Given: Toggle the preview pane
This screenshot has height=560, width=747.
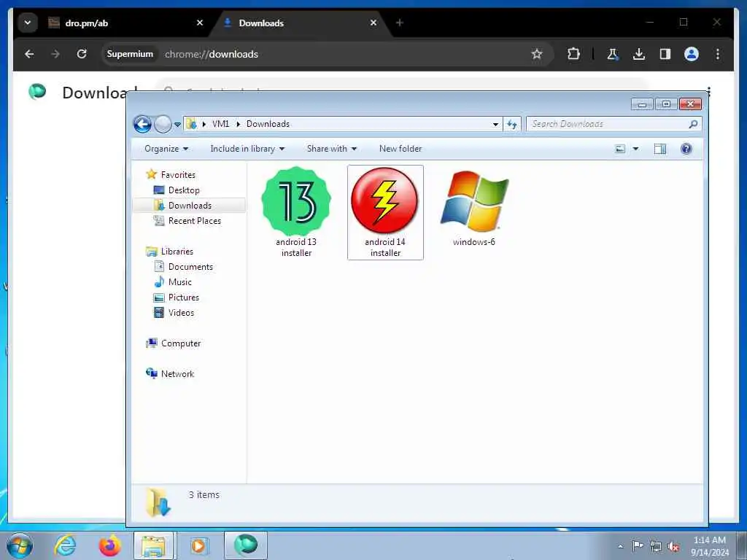Looking at the screenshot, I should 659,149.
